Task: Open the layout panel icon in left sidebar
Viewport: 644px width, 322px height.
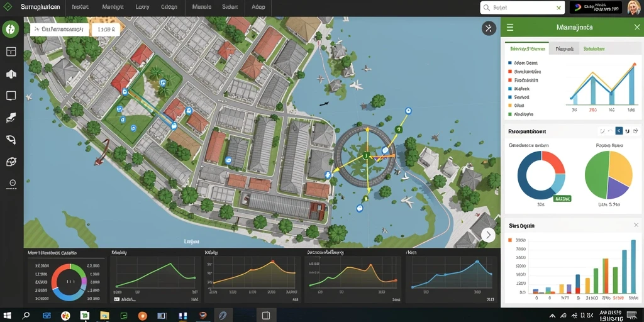Action: coord(11,52)
